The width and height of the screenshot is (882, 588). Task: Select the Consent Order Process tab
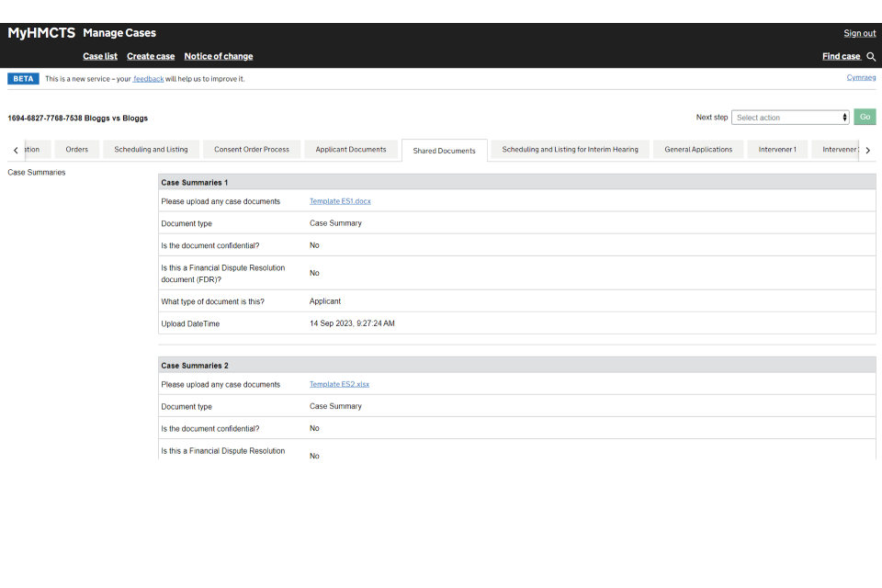[x=252, y=150]
